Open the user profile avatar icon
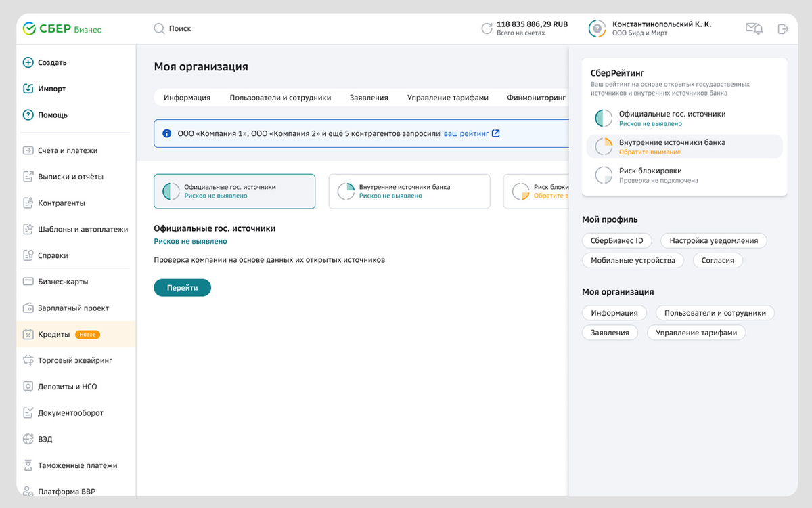 click(x=597, y=28)
